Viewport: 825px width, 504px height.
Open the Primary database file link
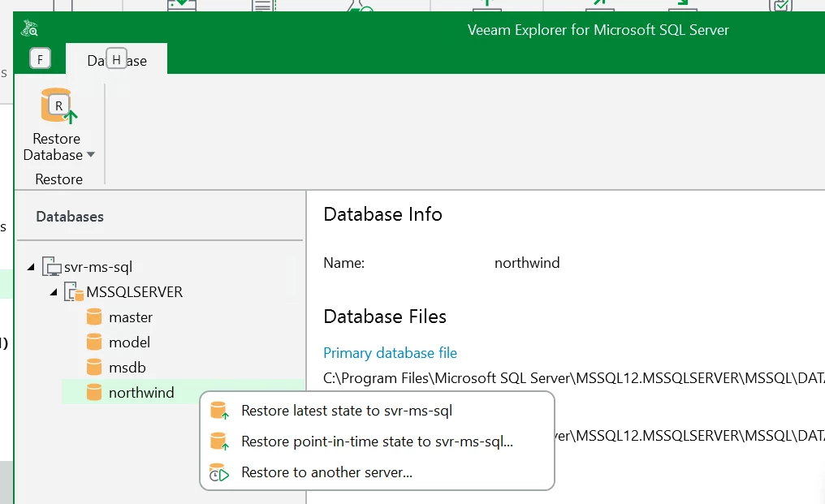click(x=390, y=353)
